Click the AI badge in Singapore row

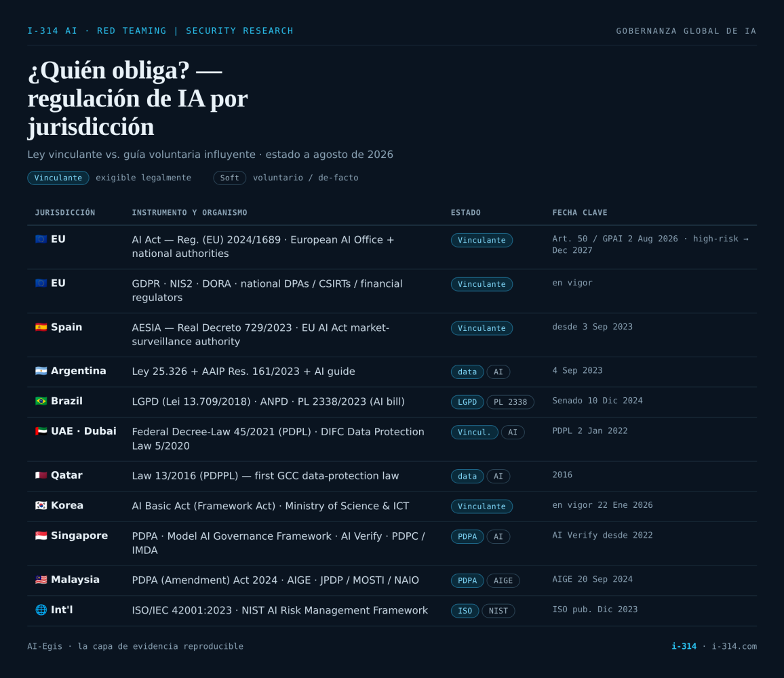[498, 536]
